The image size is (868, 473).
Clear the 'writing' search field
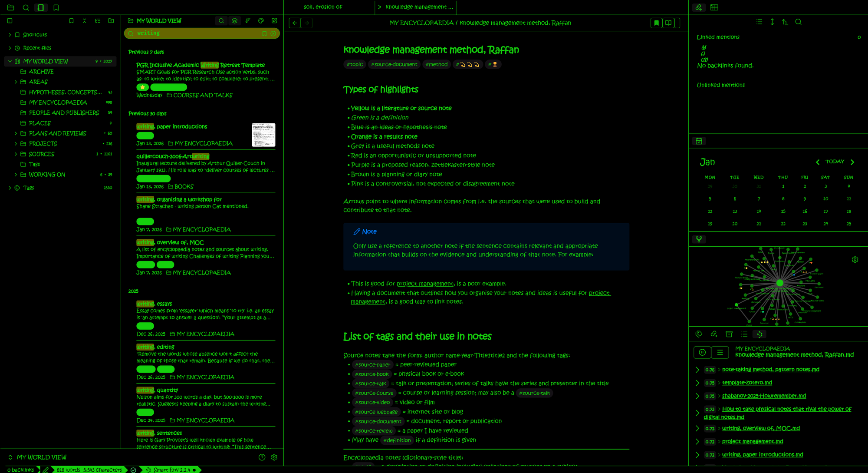(x=273, y=33)
